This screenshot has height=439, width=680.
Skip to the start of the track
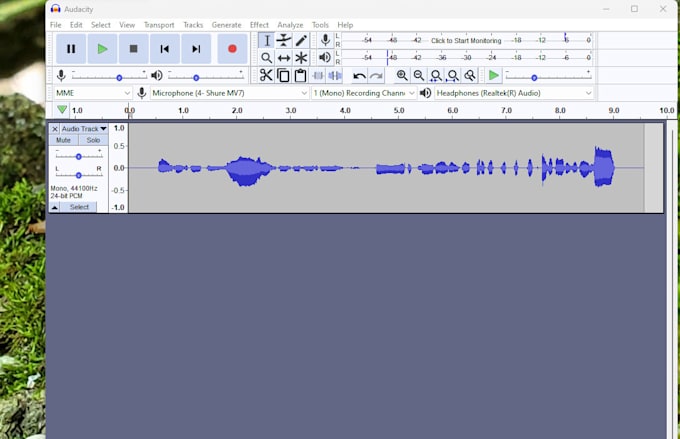(x=165, y=49)
